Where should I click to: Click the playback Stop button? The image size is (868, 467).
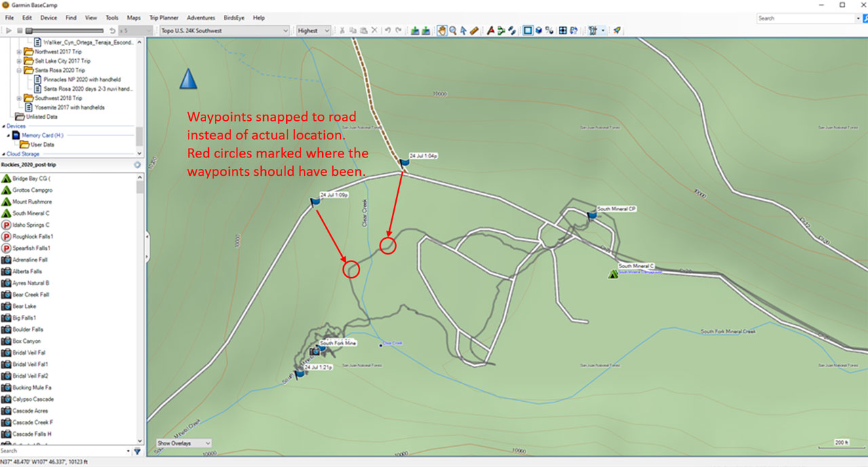(20, 31)
